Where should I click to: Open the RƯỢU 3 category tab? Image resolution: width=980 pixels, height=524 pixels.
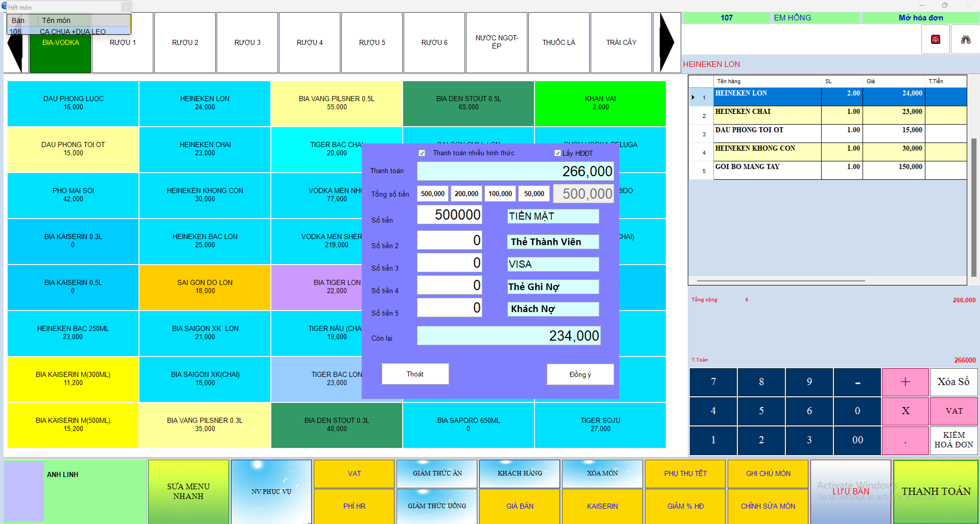click(x=247, y=42)
